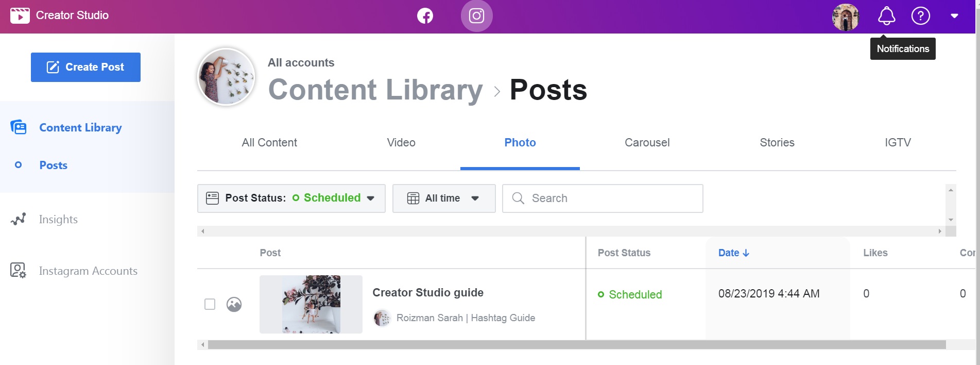Image resolution: width=980 pixels, height=365 pixels.
Task: Open Content Library in sidebar
Action: tap(80, 127)
